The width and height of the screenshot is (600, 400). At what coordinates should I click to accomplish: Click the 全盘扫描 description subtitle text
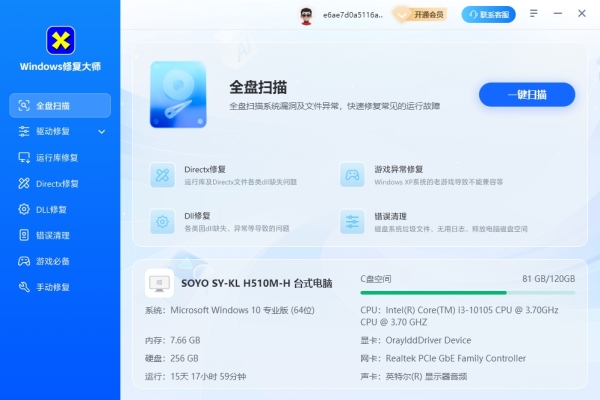[x=334, y=106]
